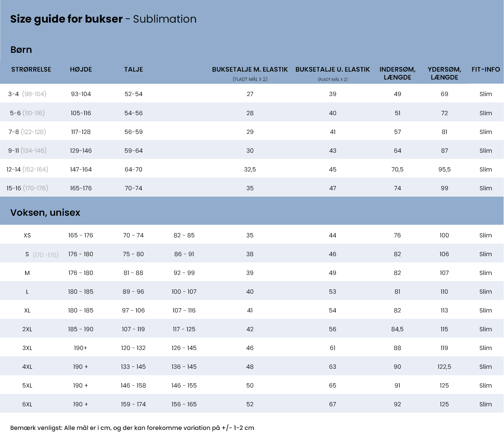The image size is (504, 442).
Task: Select the 12-14 (152-164) size label
Action: tap(27, 169)
